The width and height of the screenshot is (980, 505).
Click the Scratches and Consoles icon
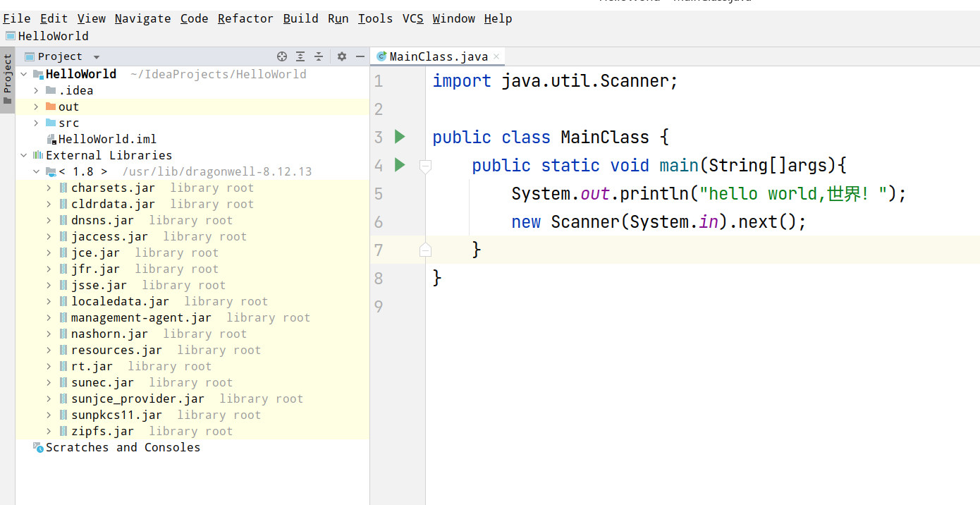pos(38,447)
